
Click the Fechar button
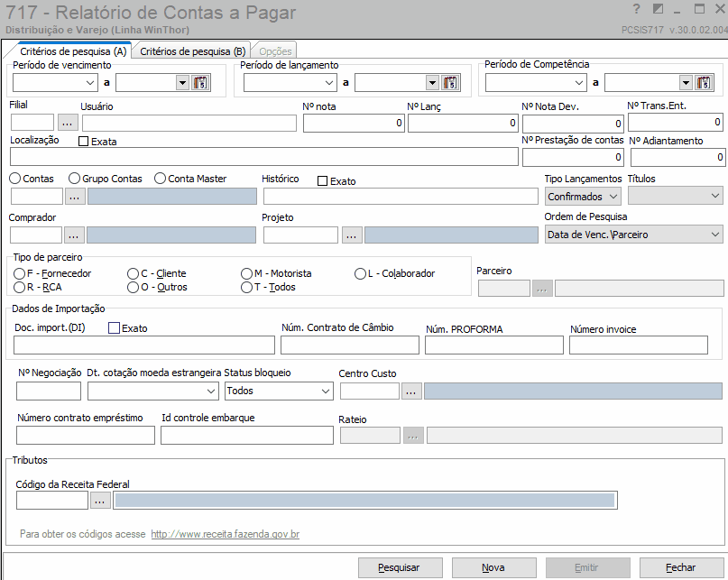(x=681, y=567)
